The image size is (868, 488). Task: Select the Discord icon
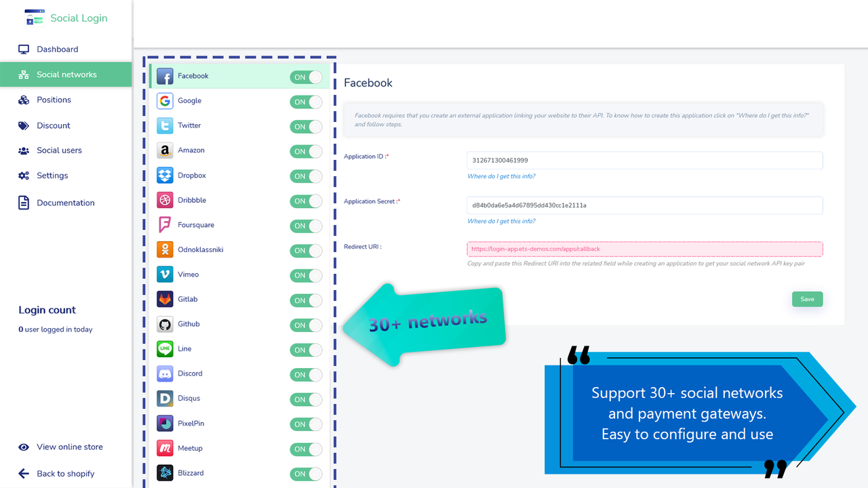(x=164, y=373)
